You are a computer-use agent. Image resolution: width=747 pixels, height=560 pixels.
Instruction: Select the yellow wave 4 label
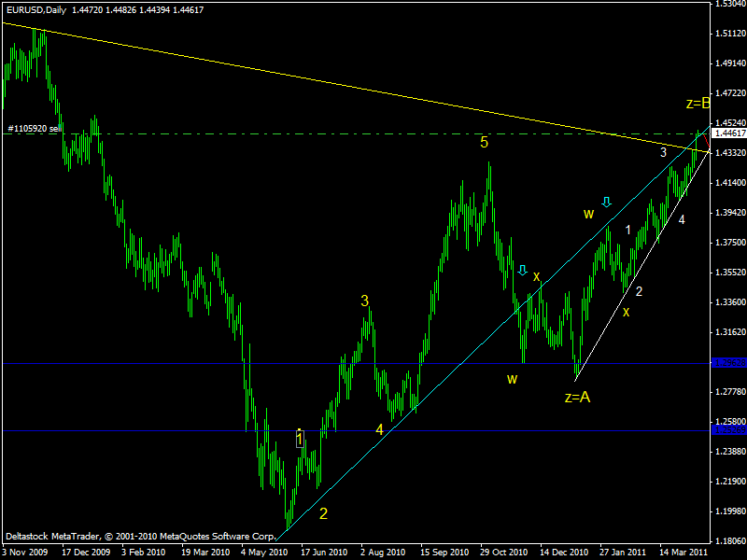(x=379, y=430)
